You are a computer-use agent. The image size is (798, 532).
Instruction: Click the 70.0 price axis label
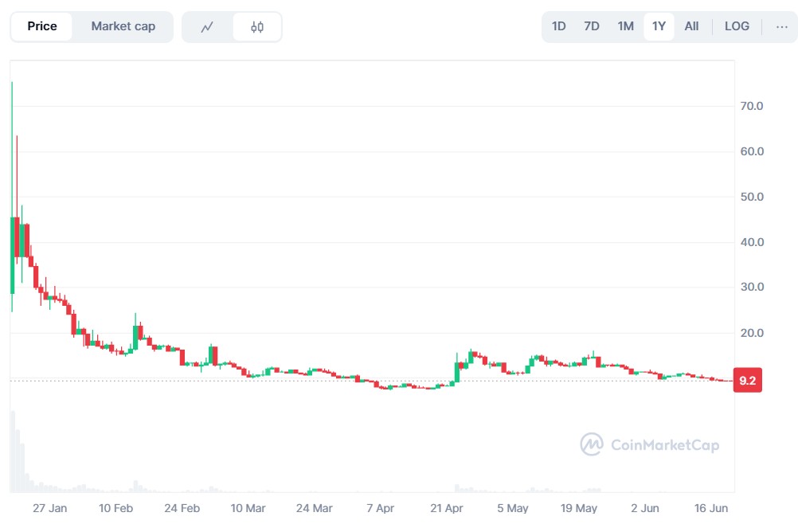752,106
